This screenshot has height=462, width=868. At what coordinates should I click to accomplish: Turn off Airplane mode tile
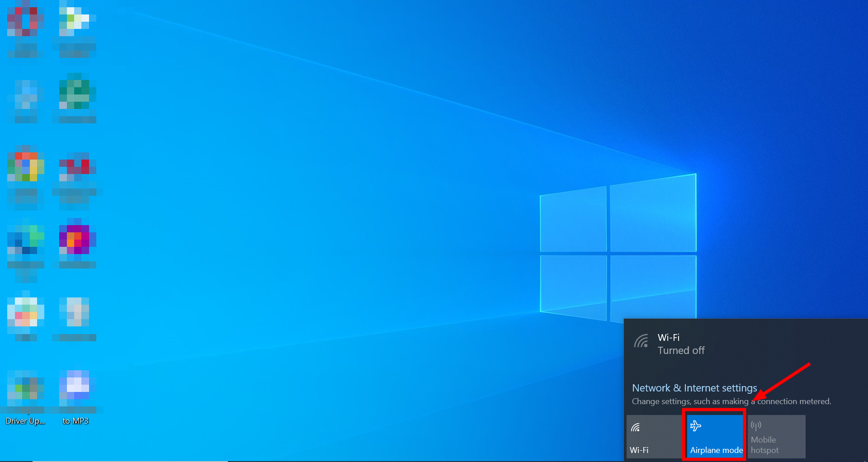(x=714, y=436)
